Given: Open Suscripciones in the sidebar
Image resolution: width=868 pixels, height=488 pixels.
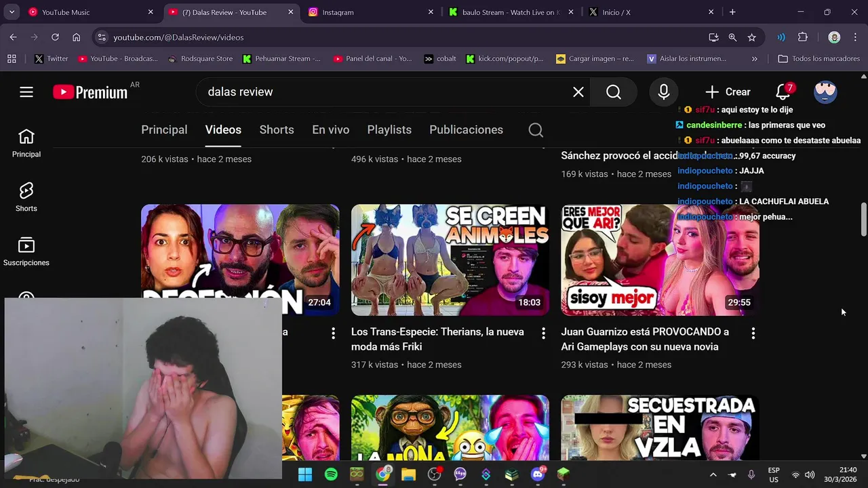Looking at the screenshot, I should coord(26,251).
